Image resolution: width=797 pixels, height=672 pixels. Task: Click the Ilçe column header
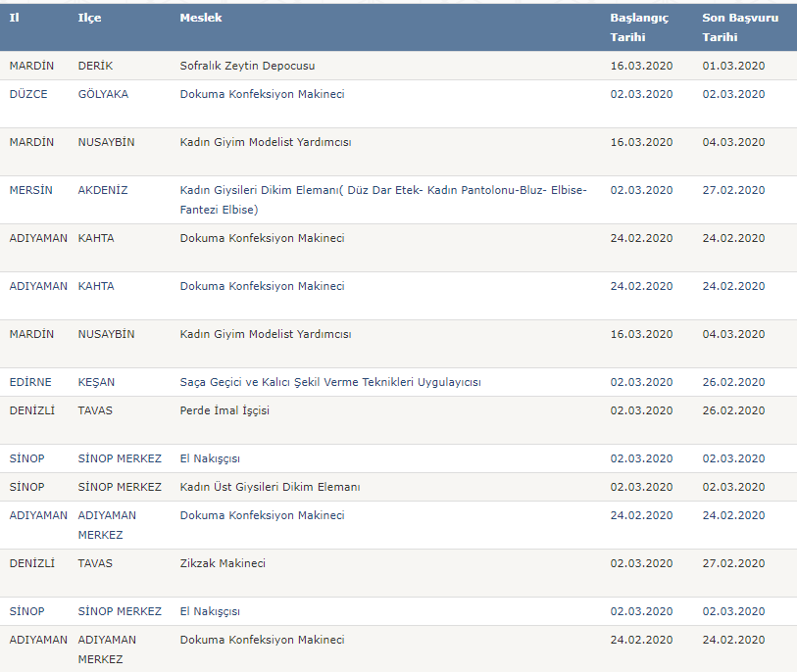pos(89,18)
